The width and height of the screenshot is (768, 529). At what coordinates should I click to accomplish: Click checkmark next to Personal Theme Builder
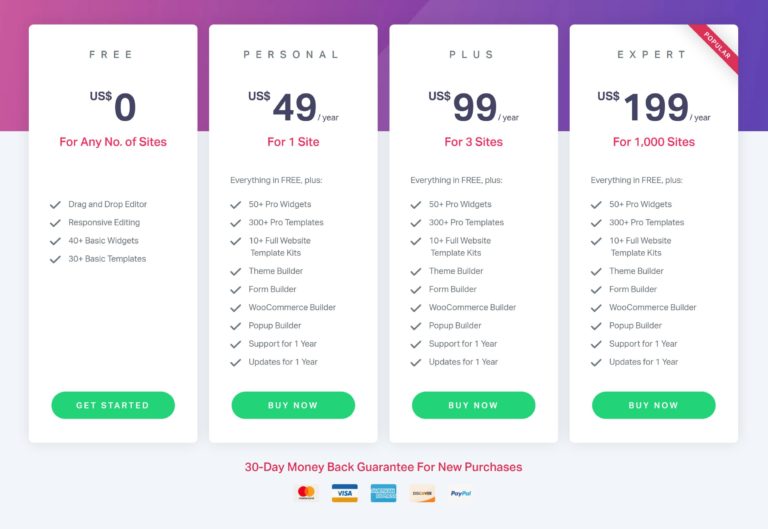(236, 272)
